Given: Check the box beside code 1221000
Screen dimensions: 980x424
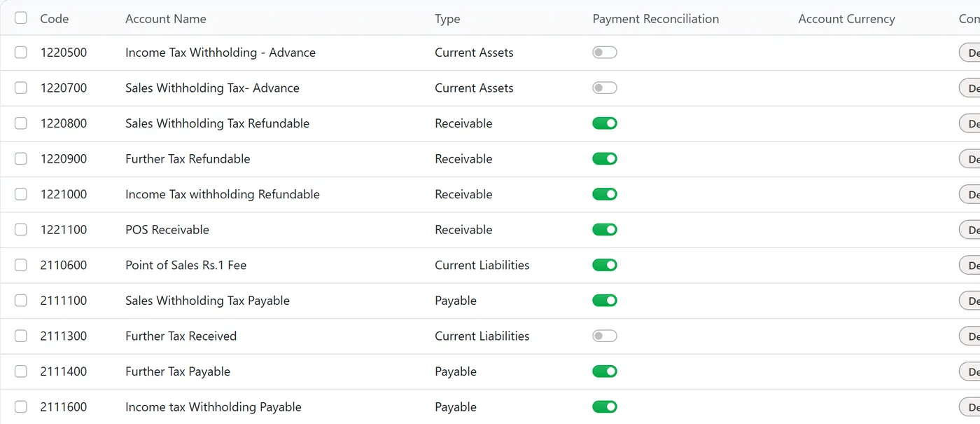Looking at the screenshot, I should pos(21,194).
